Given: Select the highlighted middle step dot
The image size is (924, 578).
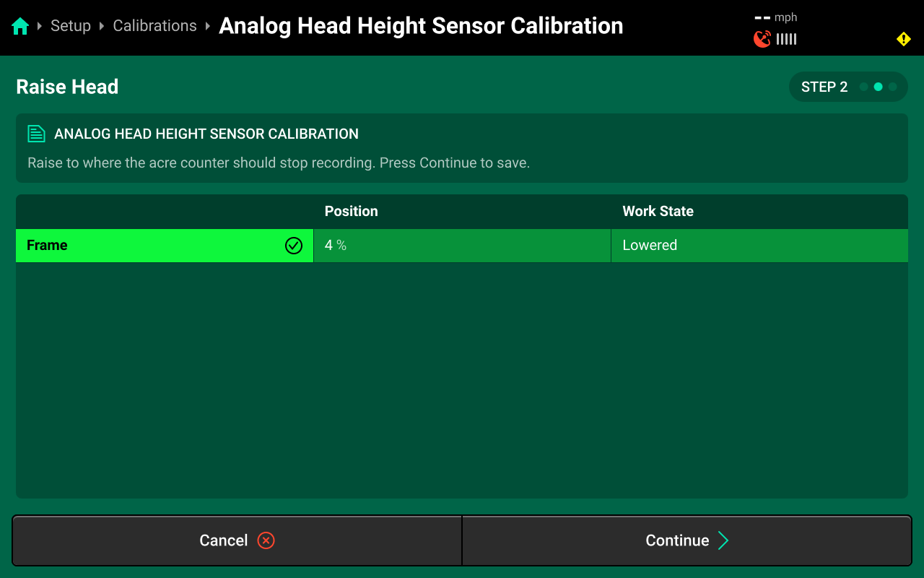Looking at the screenshot, I should [878, 87].
